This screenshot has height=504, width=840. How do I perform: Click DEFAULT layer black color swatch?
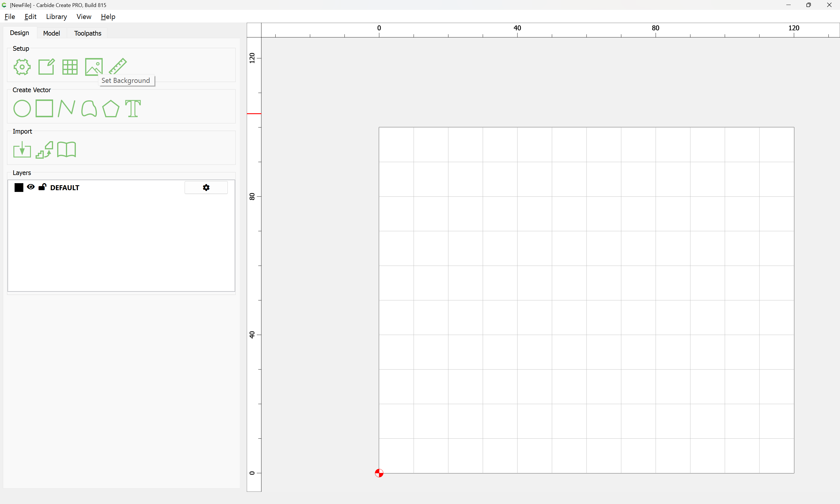tap(19, 188)
